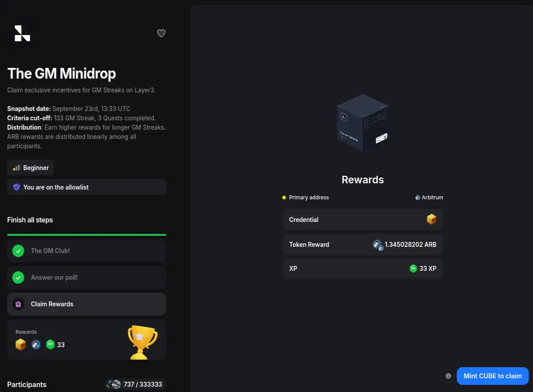The image size is (533, 392).
Task: Click the Participants heading
Action: (27, 384)
